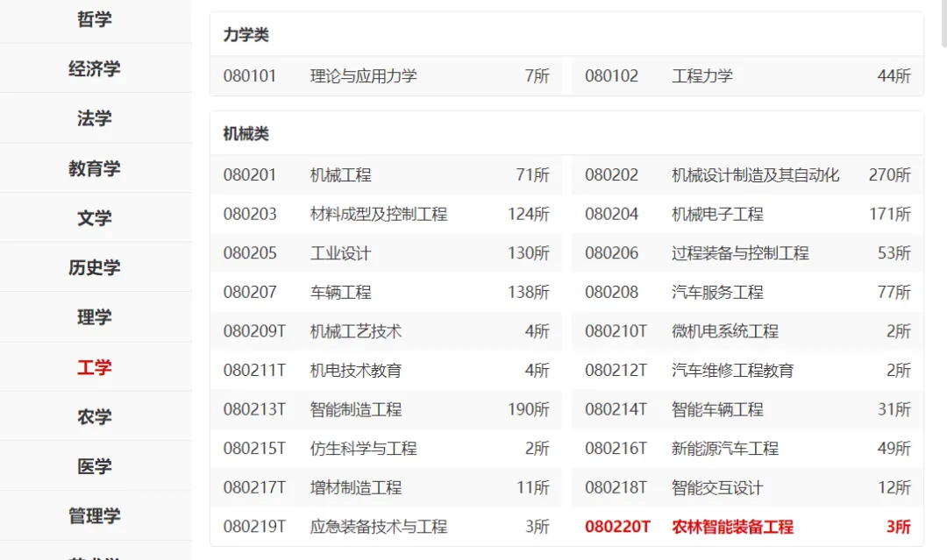Open major 机电技术教育
The image size is (947, 560).
pos(356,371)
